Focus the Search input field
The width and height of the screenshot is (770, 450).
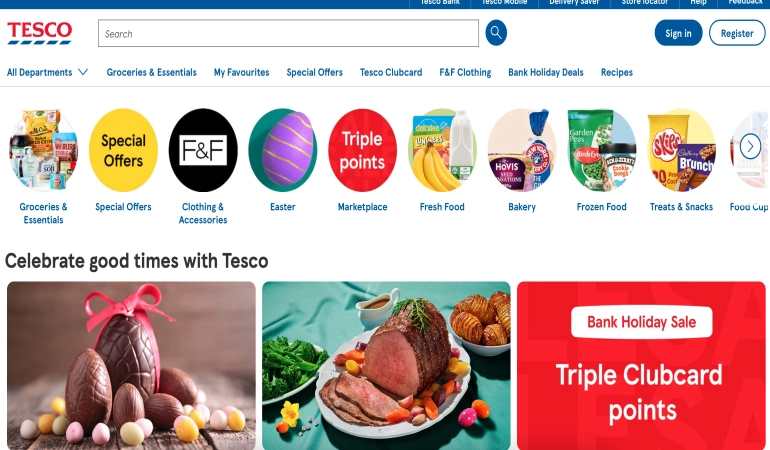288,33
